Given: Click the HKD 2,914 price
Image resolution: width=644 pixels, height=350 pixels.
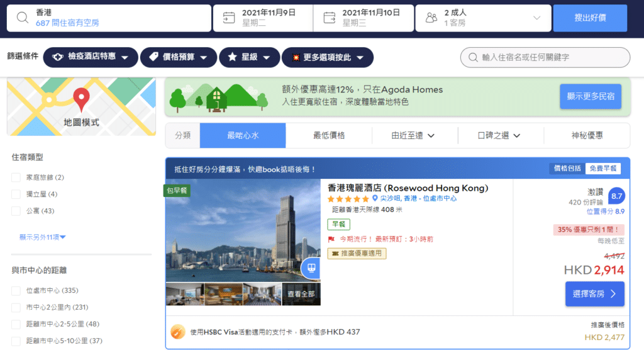Looking at the screenshot, I should (594, 270).
